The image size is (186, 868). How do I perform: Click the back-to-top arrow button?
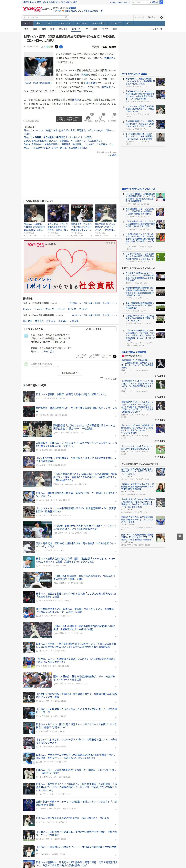(180, 536)
